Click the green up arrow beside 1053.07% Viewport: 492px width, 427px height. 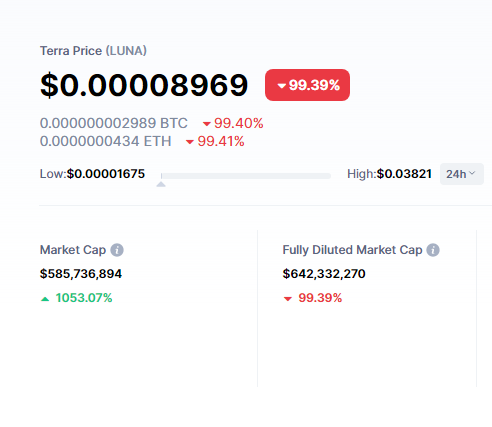[x=45, y=299]
